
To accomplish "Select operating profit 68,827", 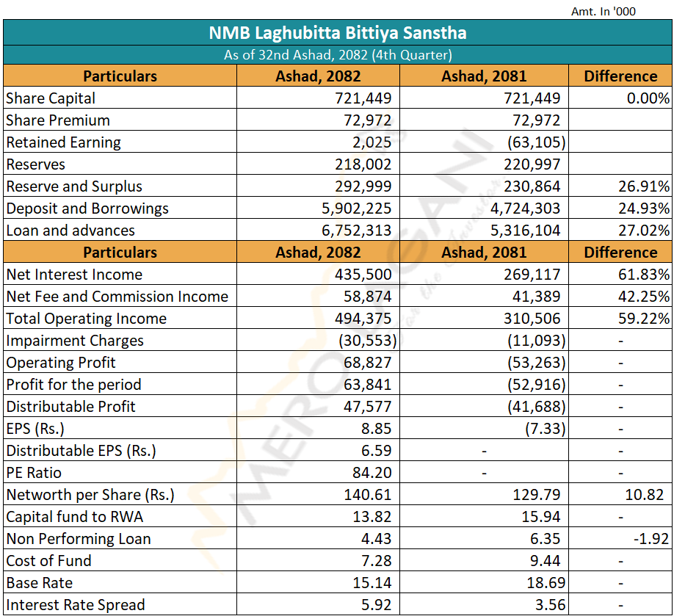I will point(368,363).
